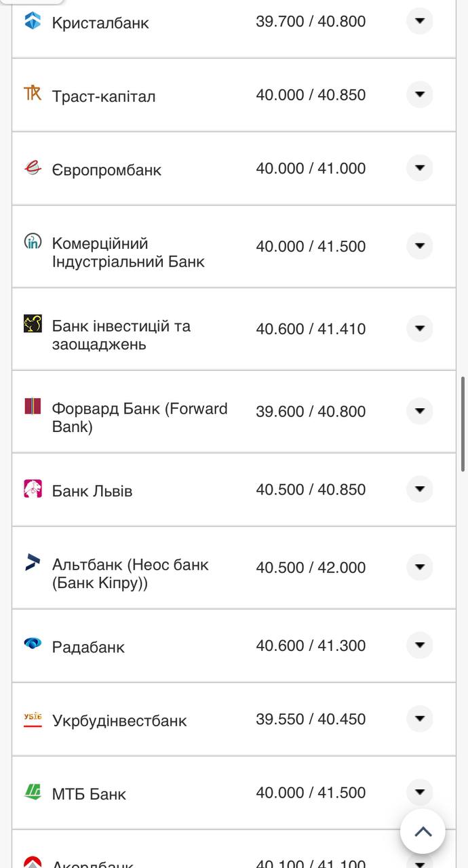Viewport: 468px width, 868px height.
Task: Expand details for Кристалбанк row
Action: tap(420, 21)
